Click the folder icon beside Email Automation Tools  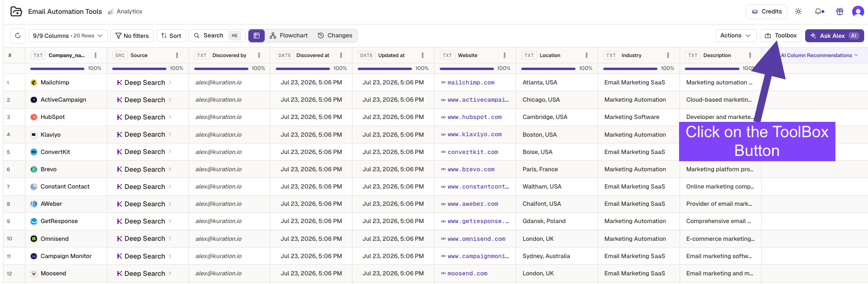coord(16,12)
